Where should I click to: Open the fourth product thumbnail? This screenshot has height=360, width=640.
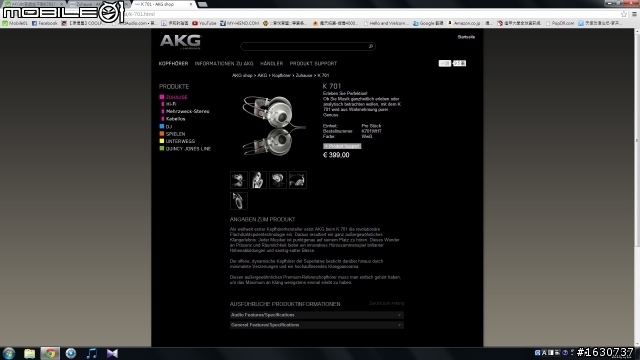(x=298, y=180)
